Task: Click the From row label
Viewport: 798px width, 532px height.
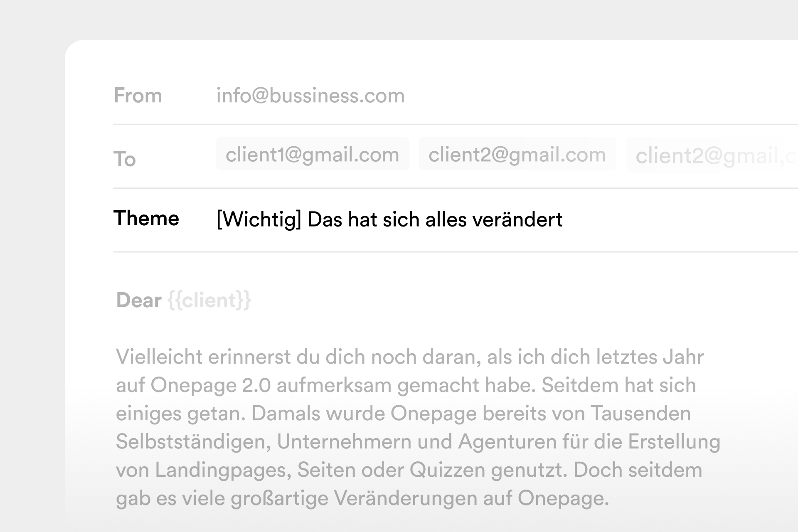Action: pyautogui.click(x=138, y=96)
